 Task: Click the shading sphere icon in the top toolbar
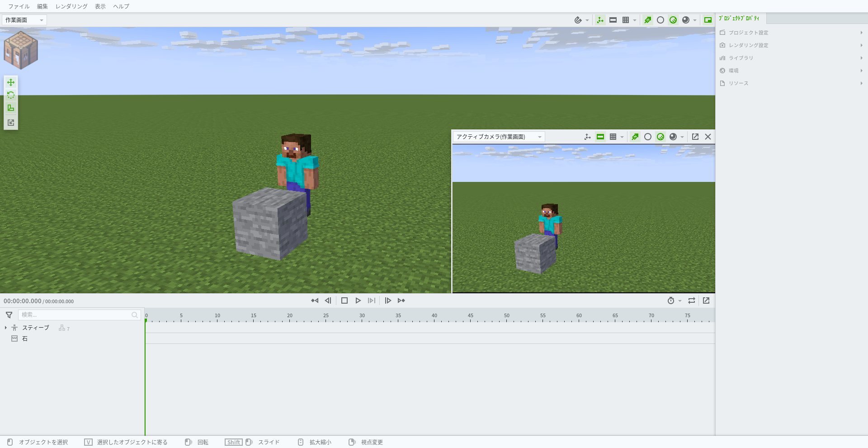[685, 20]
